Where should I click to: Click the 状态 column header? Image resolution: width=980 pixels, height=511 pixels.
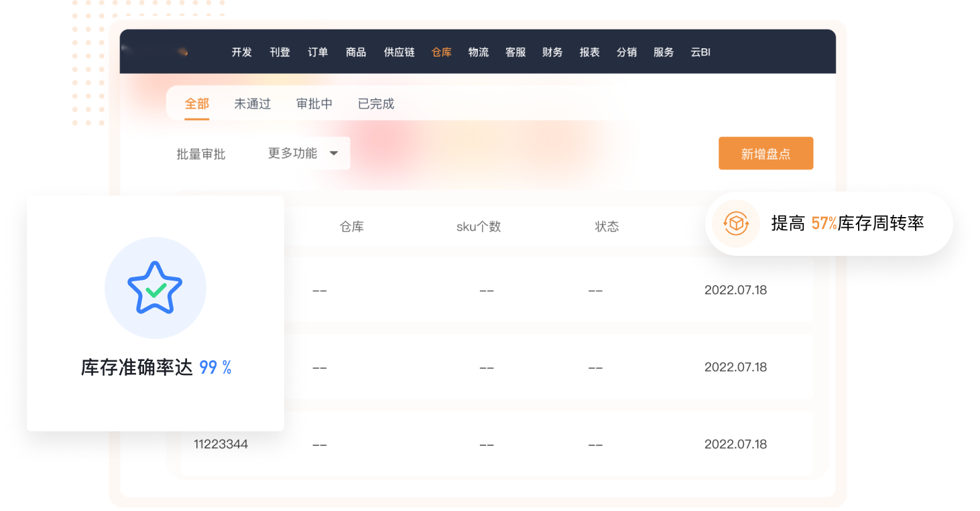tap(607, 226)
